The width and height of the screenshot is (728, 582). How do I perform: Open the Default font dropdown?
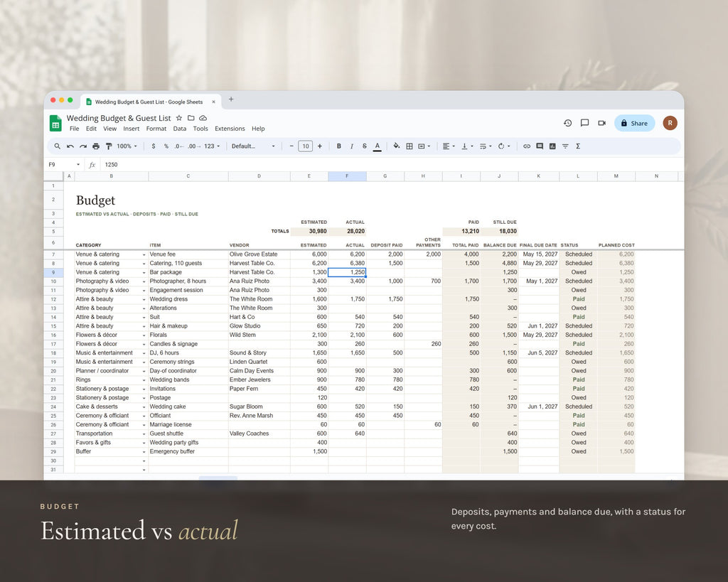click(x=253, y=146)
